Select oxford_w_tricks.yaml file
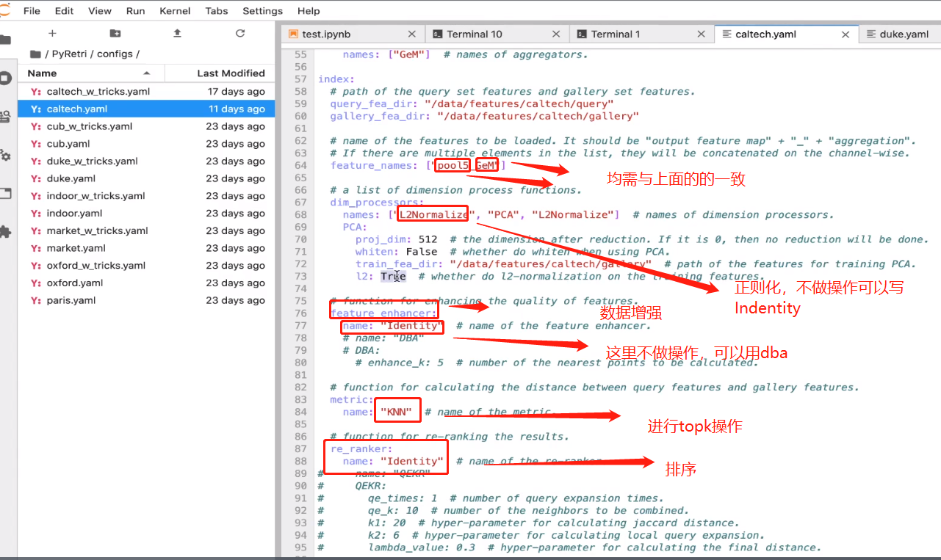 coord(147,266)
